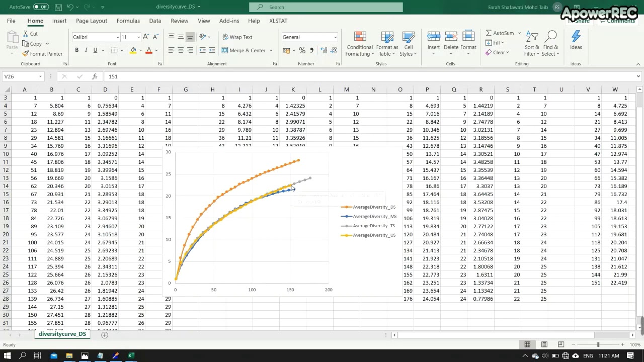The width and height of the screenshot is (644, 362).
Task: Open Excel from the Windows taskbar
Action: click(131, 355)
